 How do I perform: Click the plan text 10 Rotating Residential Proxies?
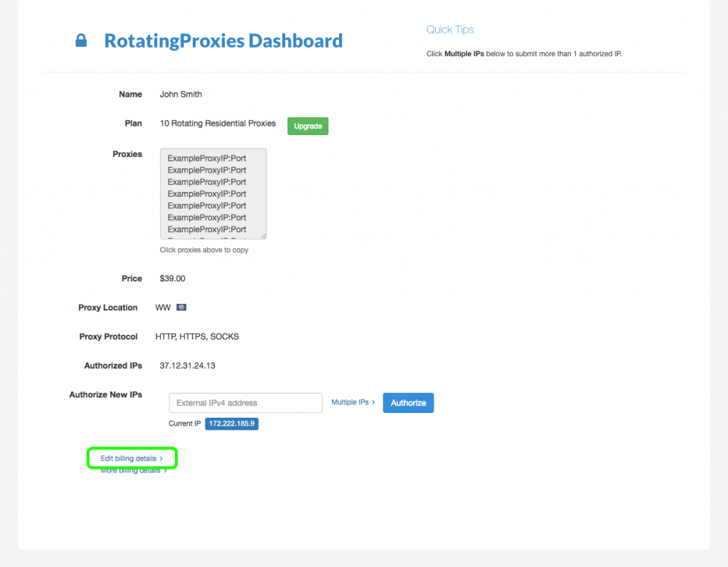pos(218,124)
